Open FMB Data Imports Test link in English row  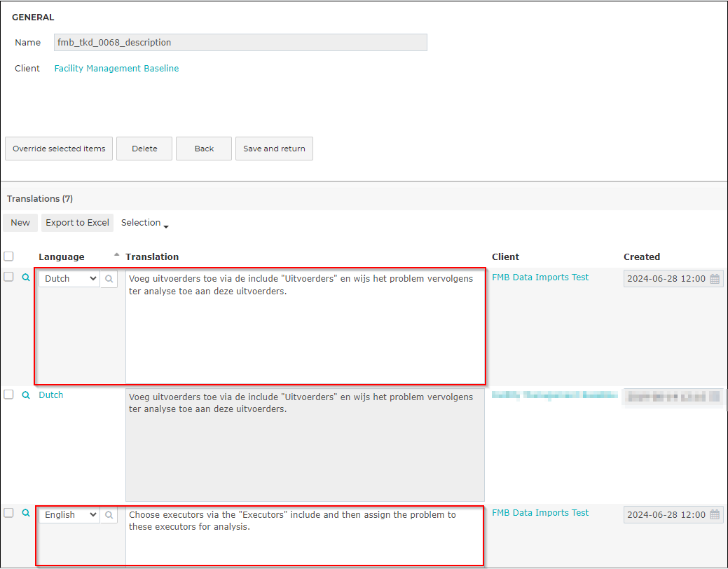coord(540,513)
